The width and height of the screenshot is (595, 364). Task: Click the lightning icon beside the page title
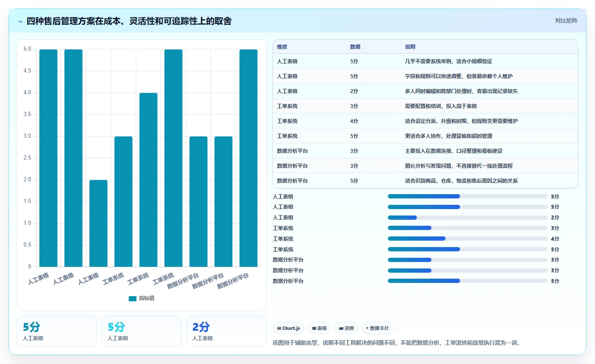[20, 21]
